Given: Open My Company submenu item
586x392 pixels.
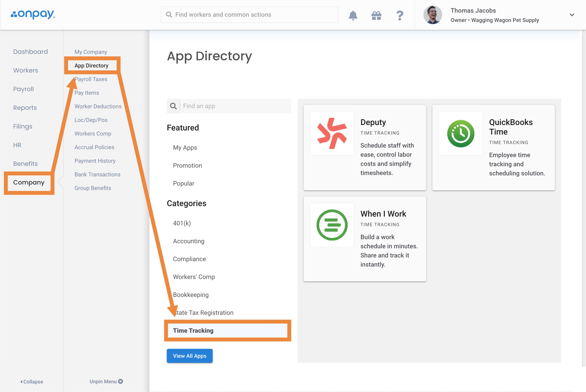Looking at the screenshot, I should [90, 52].
